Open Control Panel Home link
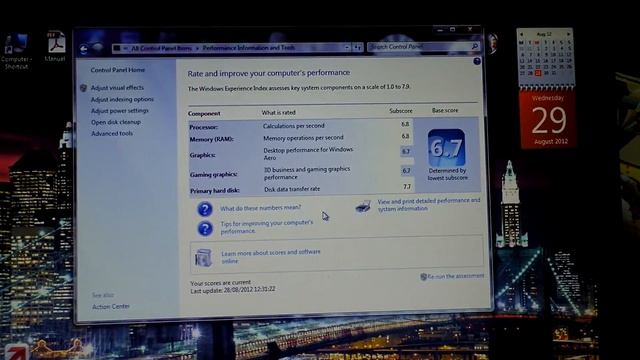 click(118, 70)
